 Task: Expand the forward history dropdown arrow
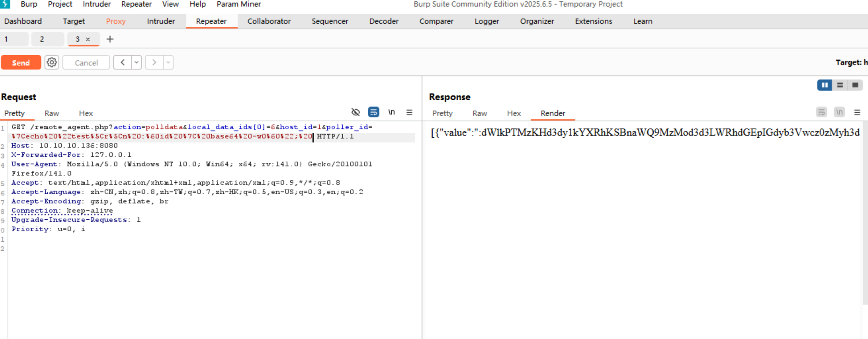click(168, 62)
